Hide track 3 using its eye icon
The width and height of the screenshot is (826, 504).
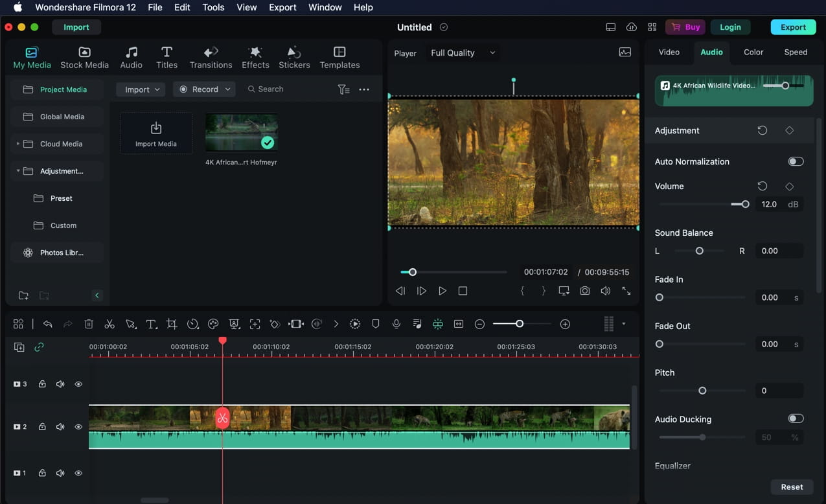point(78,384)
